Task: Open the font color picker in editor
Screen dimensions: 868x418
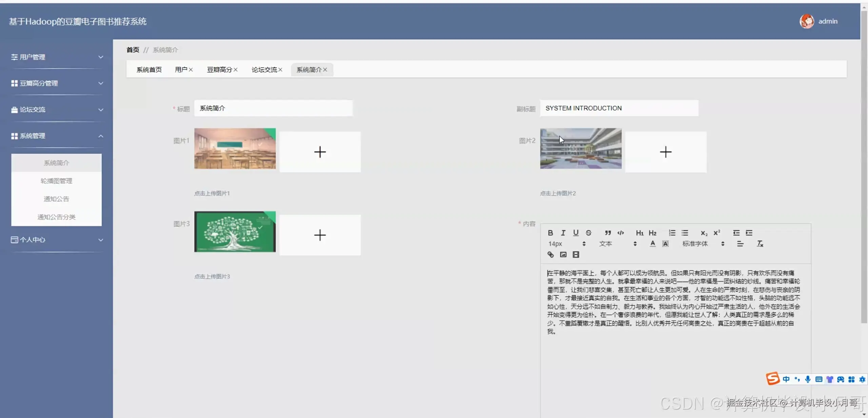Action: [652, 244]
